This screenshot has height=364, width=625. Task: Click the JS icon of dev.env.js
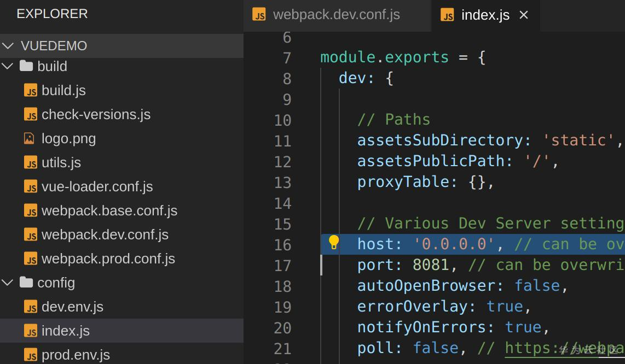[x=31, y=307]
